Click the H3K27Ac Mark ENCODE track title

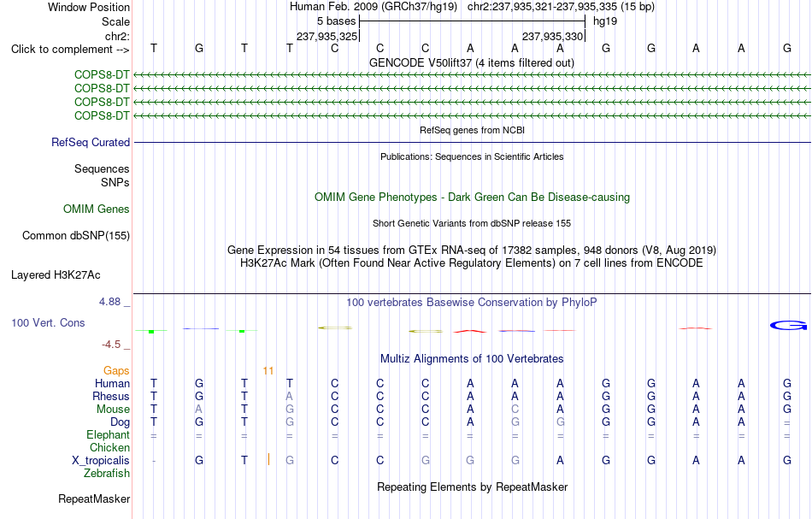click(472, 263)
